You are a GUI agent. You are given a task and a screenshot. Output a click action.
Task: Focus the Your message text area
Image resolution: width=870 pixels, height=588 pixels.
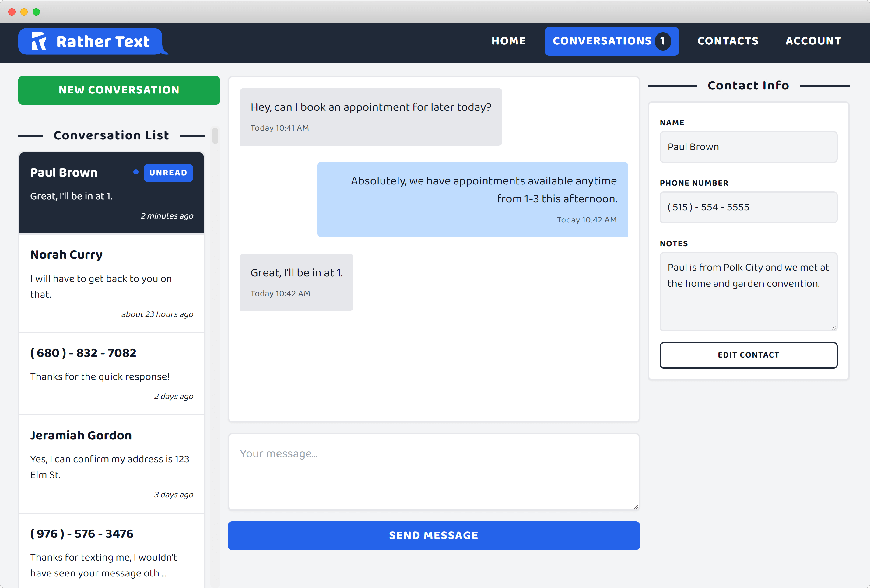click(x=433, y=472)
